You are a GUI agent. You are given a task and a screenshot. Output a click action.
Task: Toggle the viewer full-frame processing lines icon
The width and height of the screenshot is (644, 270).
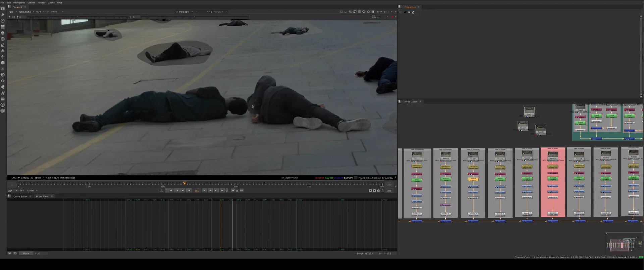(359, 12)
